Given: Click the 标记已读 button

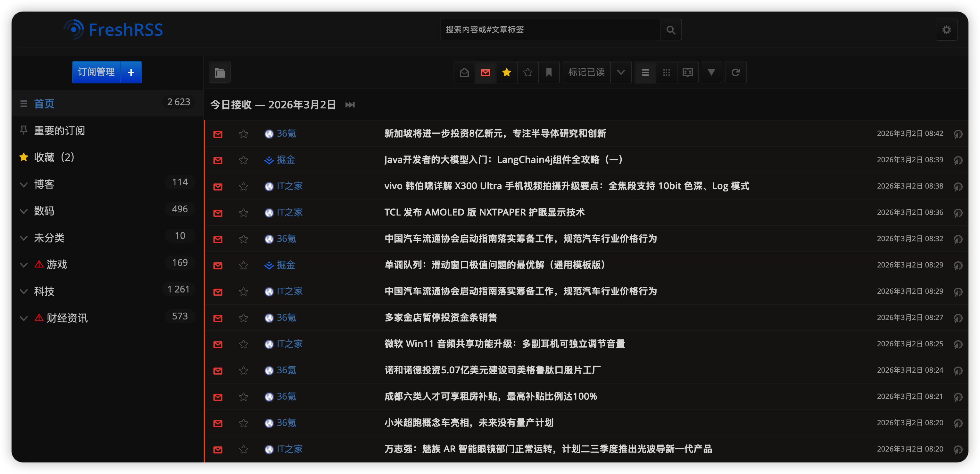Looking at the screenshot, I should coord(586,72).
